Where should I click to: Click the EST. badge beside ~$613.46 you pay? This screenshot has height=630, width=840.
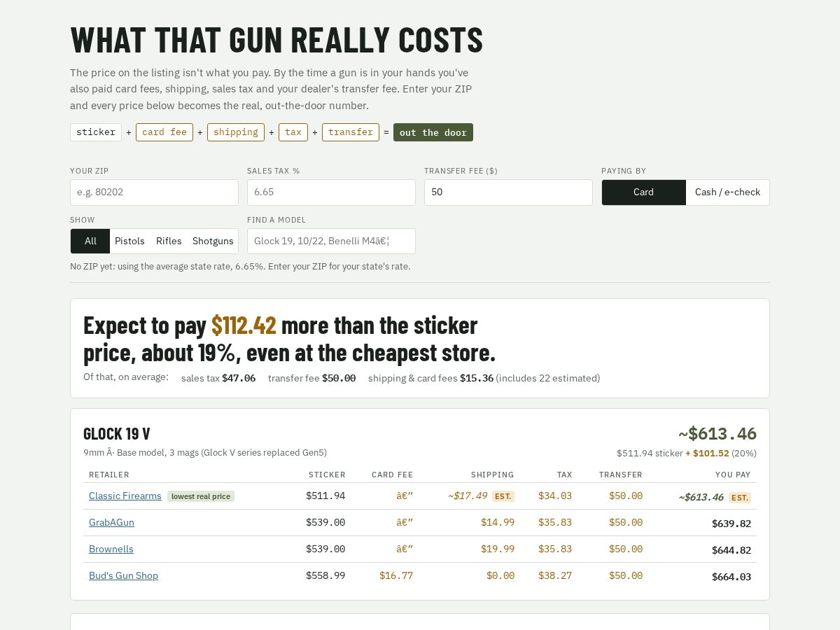[740, 498]
